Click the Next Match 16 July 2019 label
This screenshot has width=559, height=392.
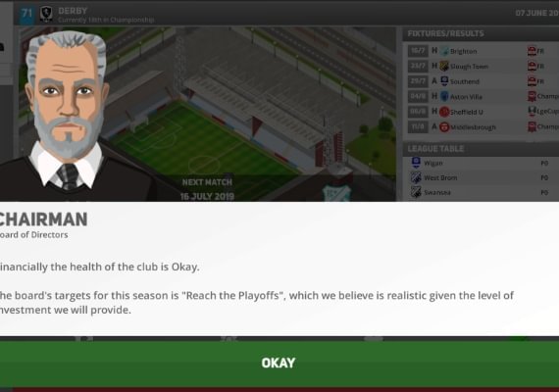pos(207,189)
